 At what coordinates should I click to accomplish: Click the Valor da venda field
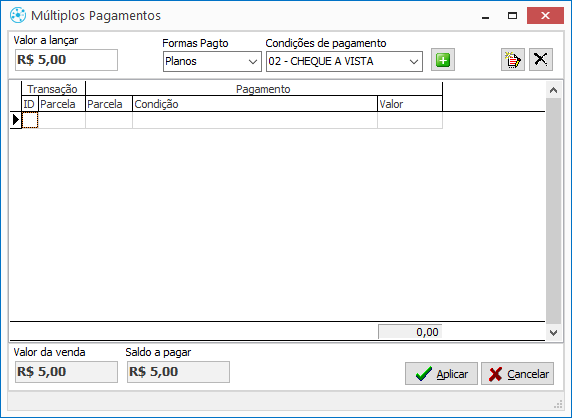coord(66,372)
